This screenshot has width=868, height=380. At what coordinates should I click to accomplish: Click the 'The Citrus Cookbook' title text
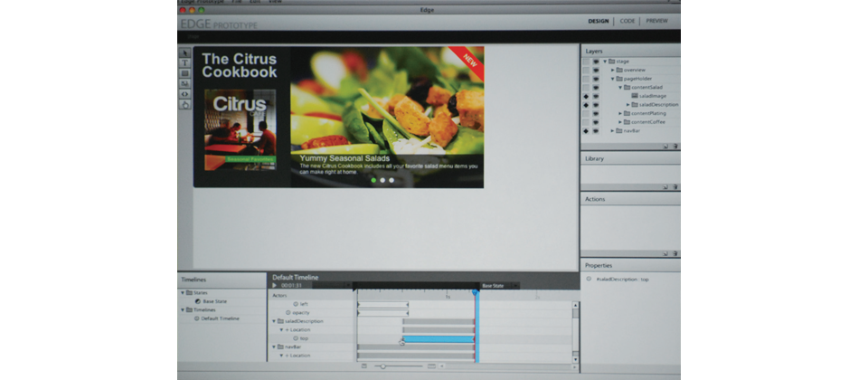point(239,65)
